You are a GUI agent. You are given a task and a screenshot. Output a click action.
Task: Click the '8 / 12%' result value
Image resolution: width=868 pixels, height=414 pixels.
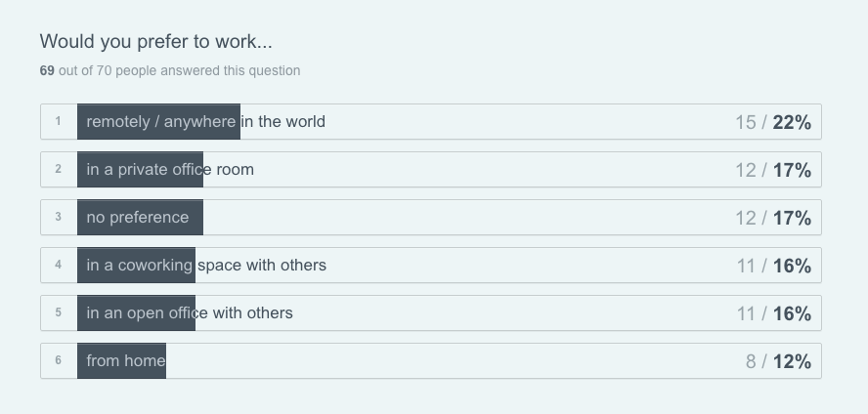coord(778,361)
